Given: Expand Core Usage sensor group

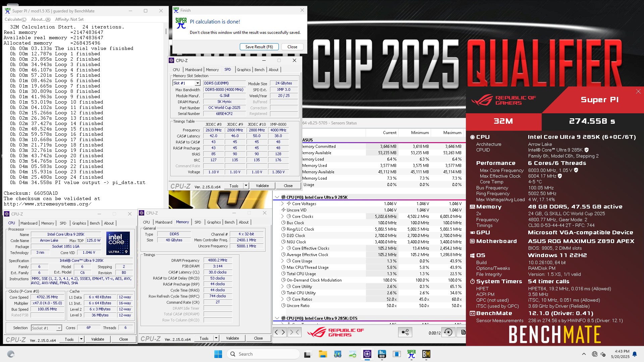Looking at the screenshot, I should (x=282, y=261).
